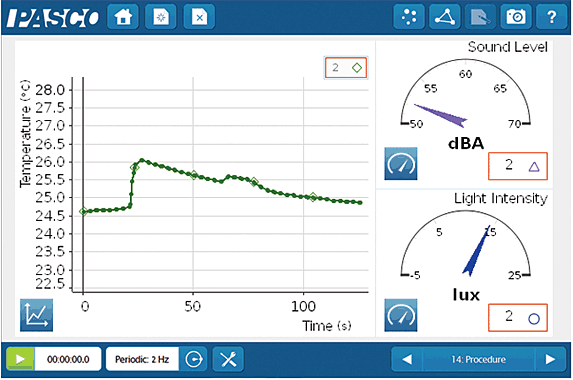
Task: Open the help question mark
Action: (551, 17)
